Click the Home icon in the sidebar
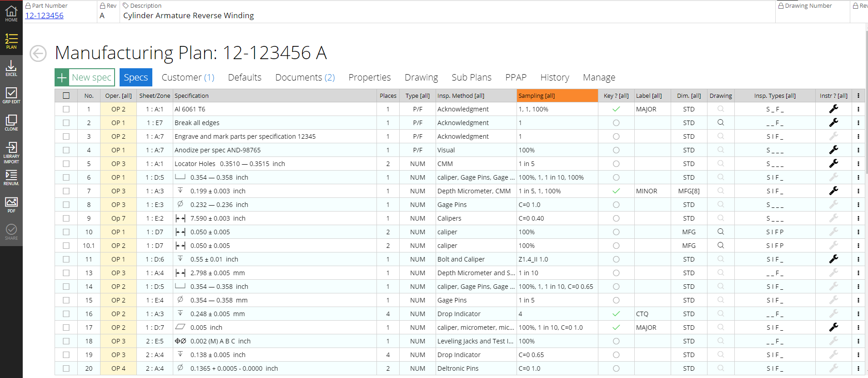The width and height of the screenshot is (868, 378). click(11, 13)
